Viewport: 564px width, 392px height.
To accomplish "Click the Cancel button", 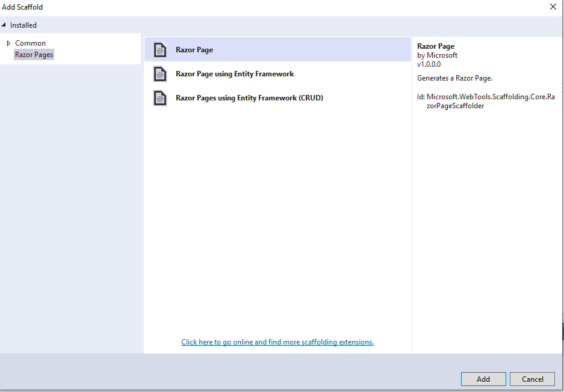I will pyautogui.click(x=532, y=379).
